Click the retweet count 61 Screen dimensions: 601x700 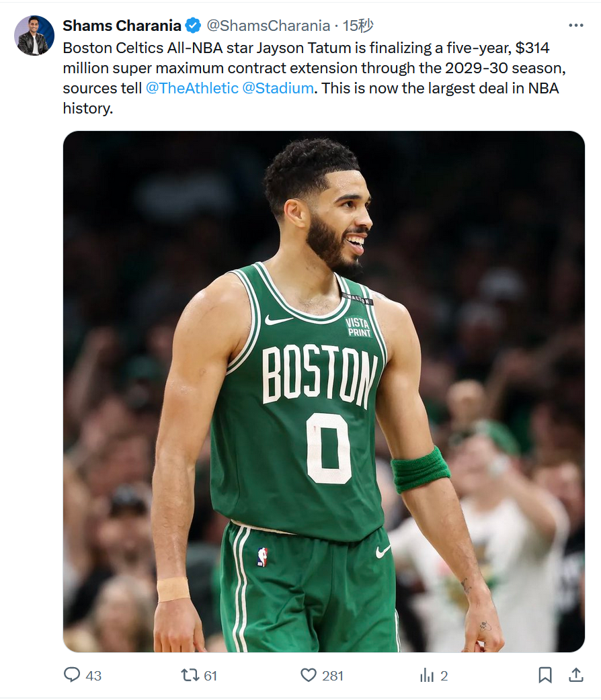pos(210,675)
